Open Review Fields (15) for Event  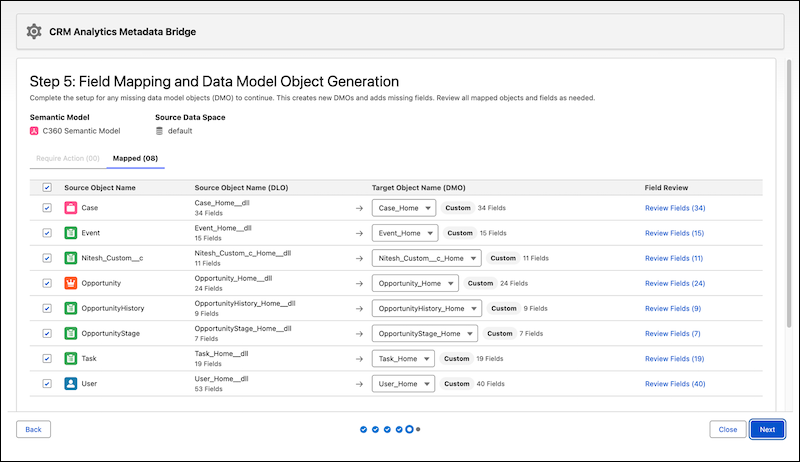click(674, 233)
